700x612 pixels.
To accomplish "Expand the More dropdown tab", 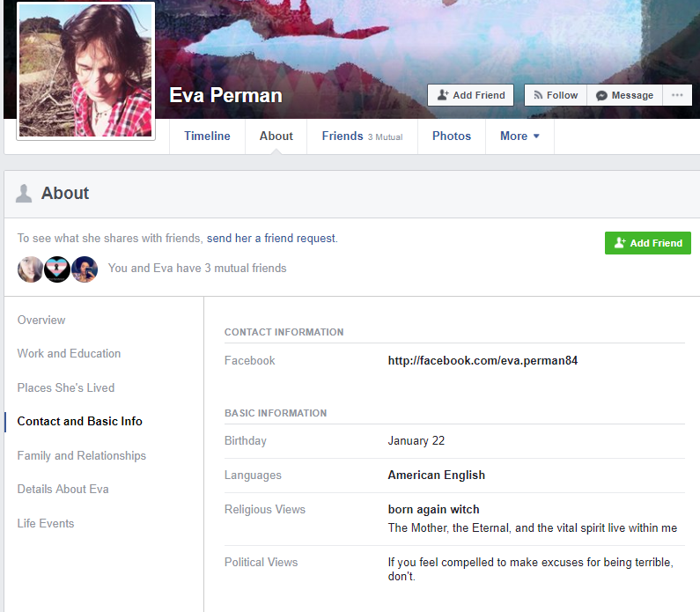I will tap(519, 136).
